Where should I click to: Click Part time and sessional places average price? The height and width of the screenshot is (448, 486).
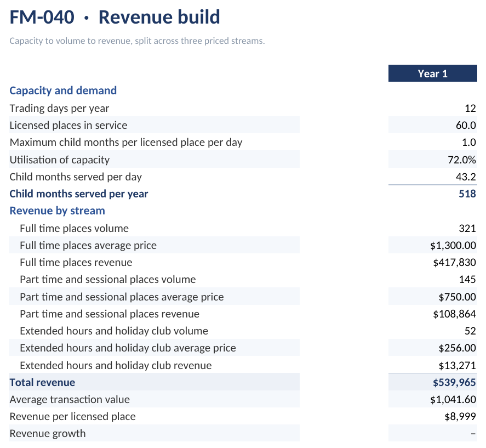122,297
